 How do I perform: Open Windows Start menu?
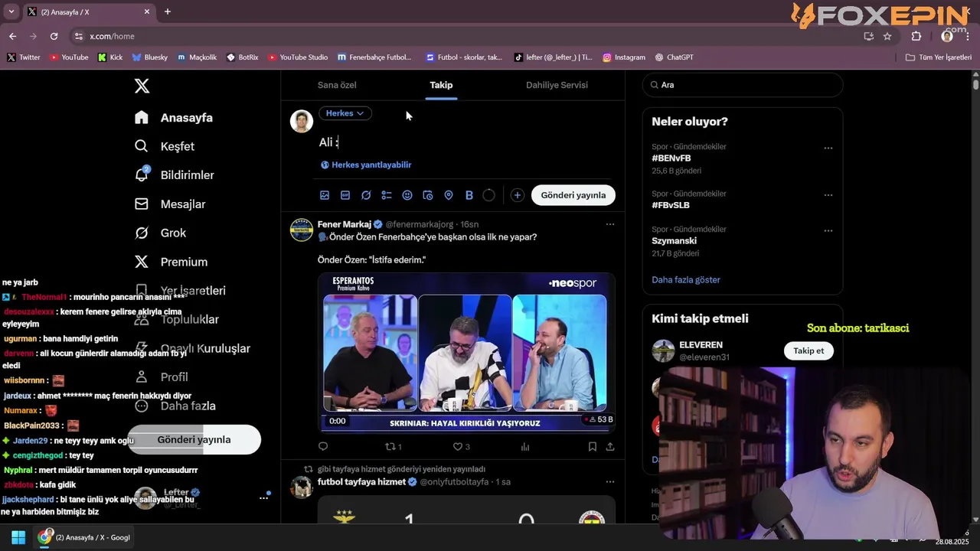pos(18,537)
